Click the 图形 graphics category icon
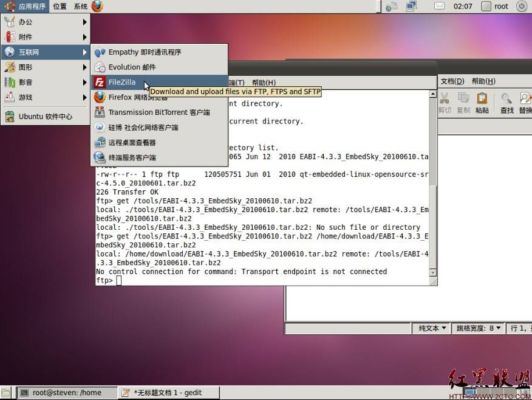 (10, 67)
